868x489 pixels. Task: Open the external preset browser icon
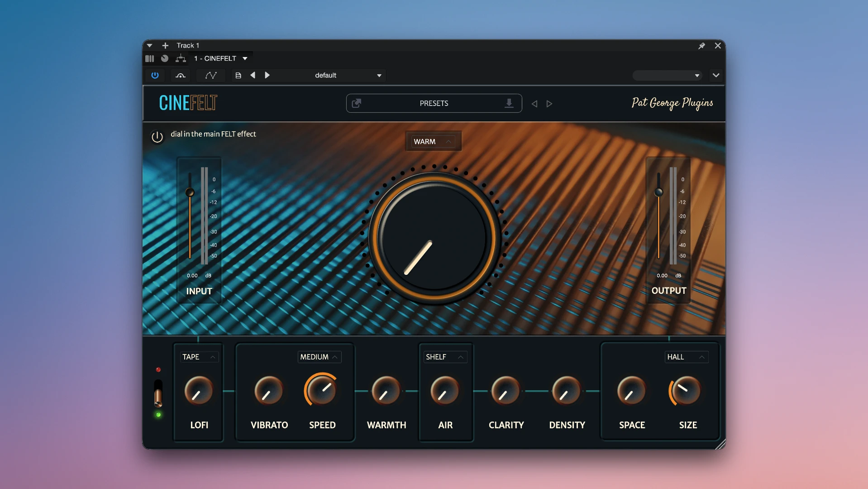pyautogui.click(x=357, y=103)
